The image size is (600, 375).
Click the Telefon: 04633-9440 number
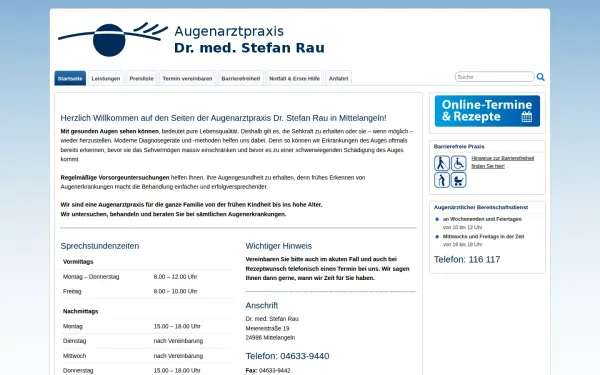click(287, 356)
